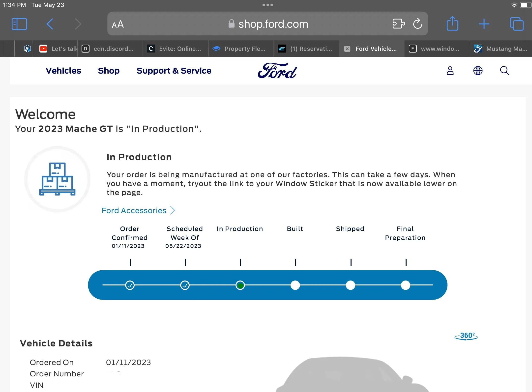Switch to the cdn.discord tab
532x392 pixels.
(x=110, y=49)
